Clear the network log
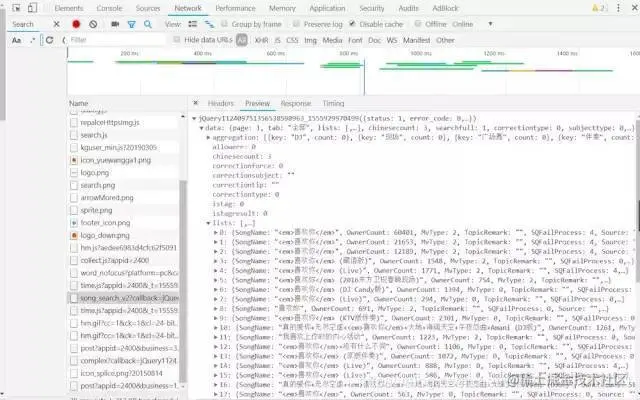The height and width of the screenshot is (400, 640). pos(93,24)
